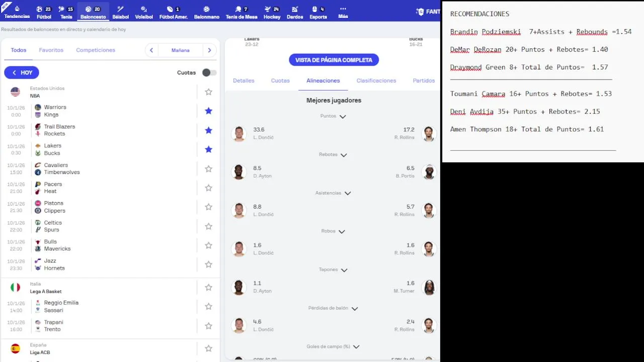Open the Hockey sport icon

point(268,9)
